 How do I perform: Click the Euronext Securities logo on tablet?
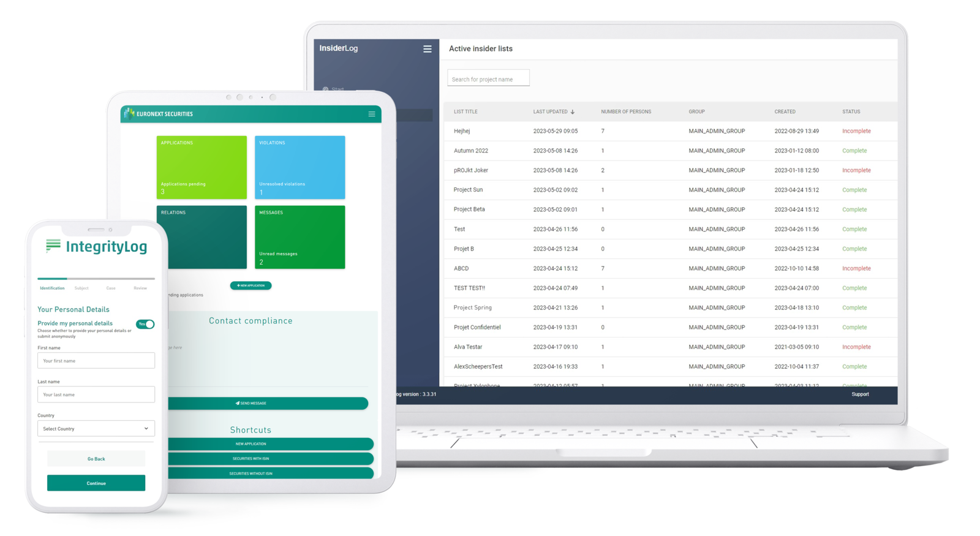159,114
